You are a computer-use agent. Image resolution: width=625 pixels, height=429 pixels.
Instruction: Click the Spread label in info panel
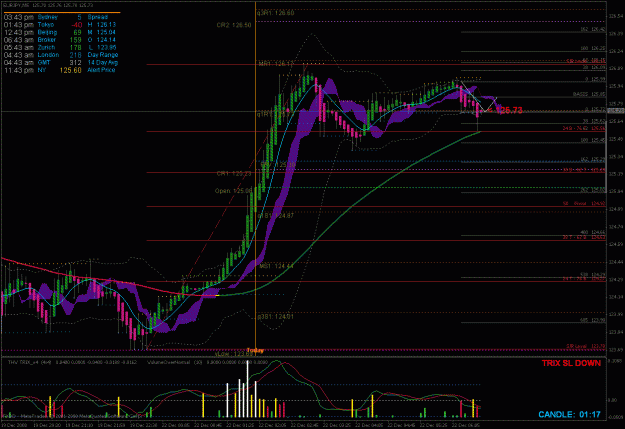[x=98, y=17]
